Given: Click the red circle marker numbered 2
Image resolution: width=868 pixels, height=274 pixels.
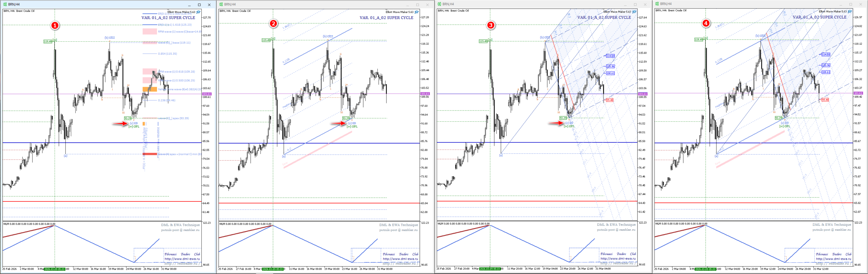Looking at the screenshot, I should click(x=273, y=24).
